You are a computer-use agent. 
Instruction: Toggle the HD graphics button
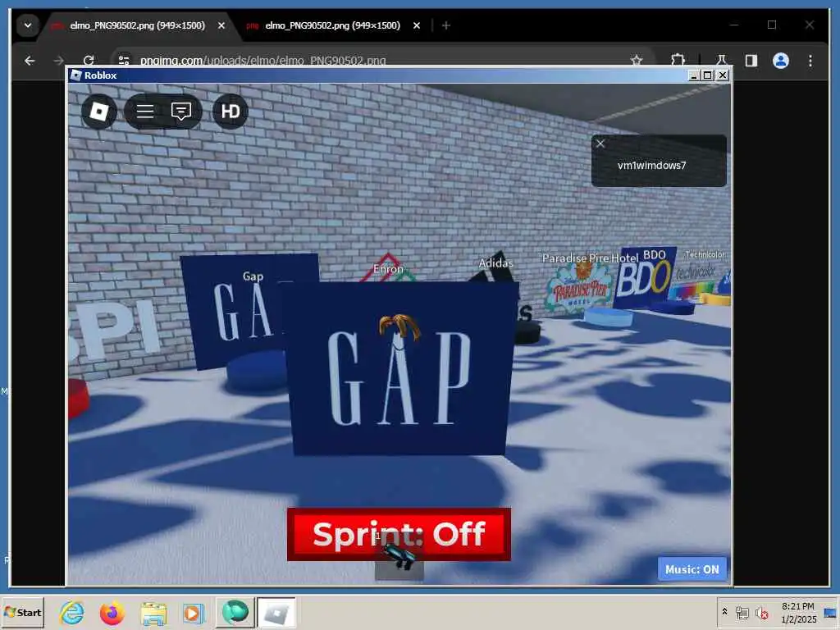[x=231, y=112]
